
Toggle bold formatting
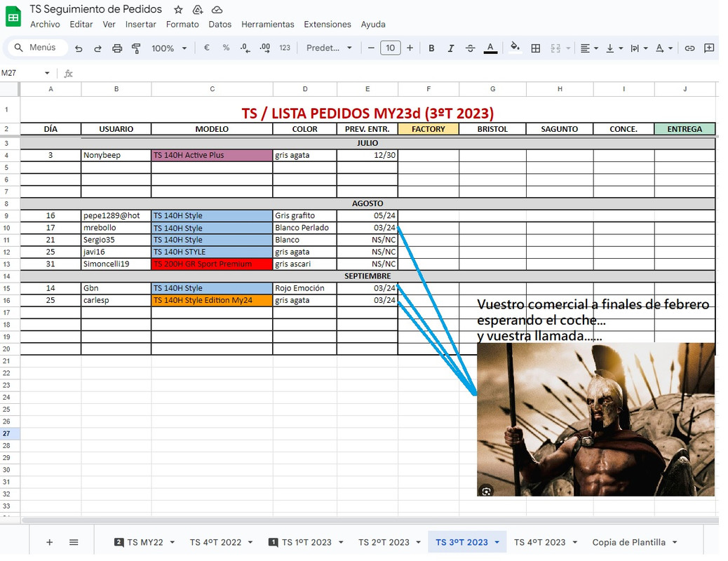point(431,48)
